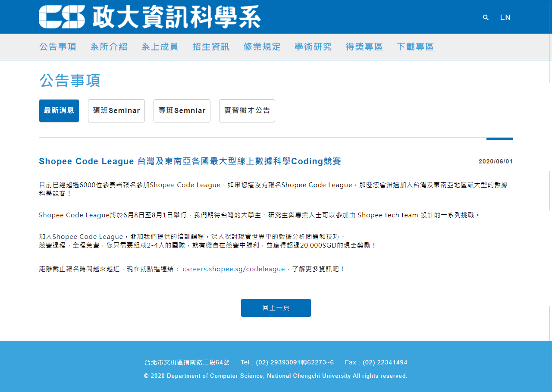Image resolution: width=552 pixels, height=392 pixels.
Task: Click the search magnifier icon
Action: [486, 18]
